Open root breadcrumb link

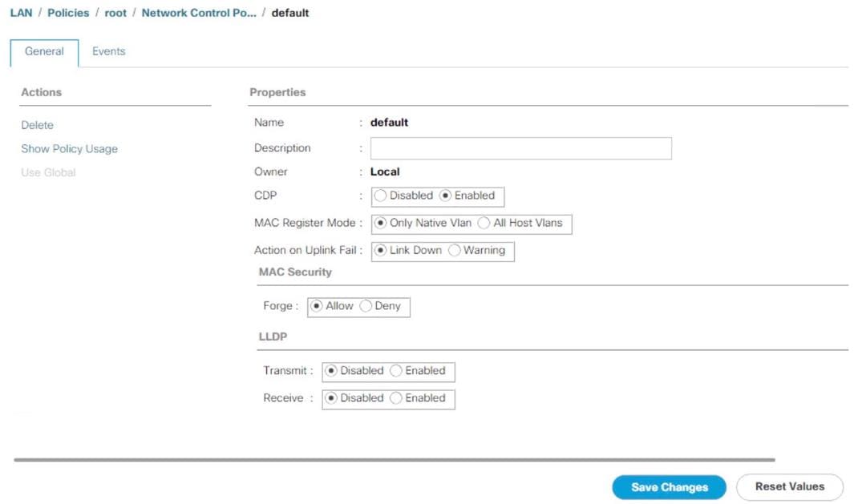[115, 13]
